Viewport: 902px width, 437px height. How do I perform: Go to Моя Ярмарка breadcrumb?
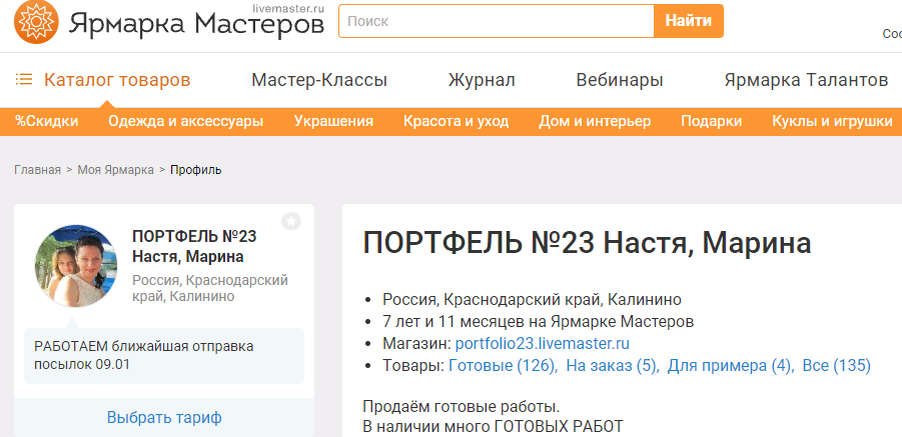point(116,170)
